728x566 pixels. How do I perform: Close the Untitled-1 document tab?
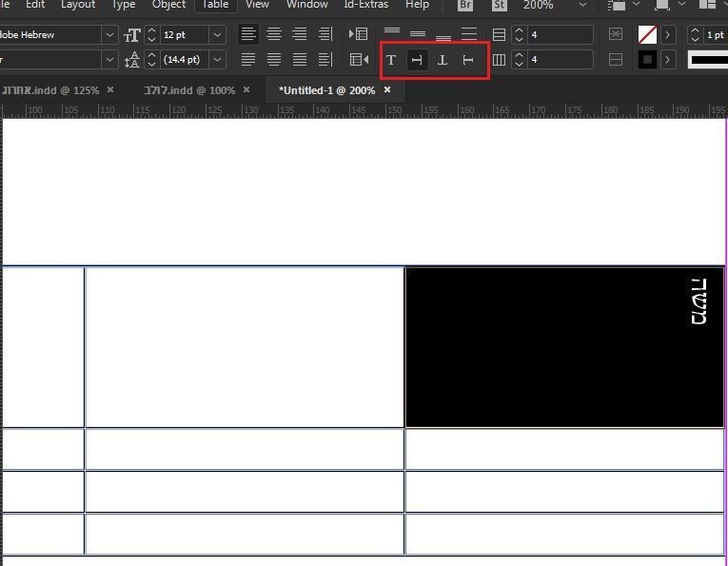click(x=387, y=90)
